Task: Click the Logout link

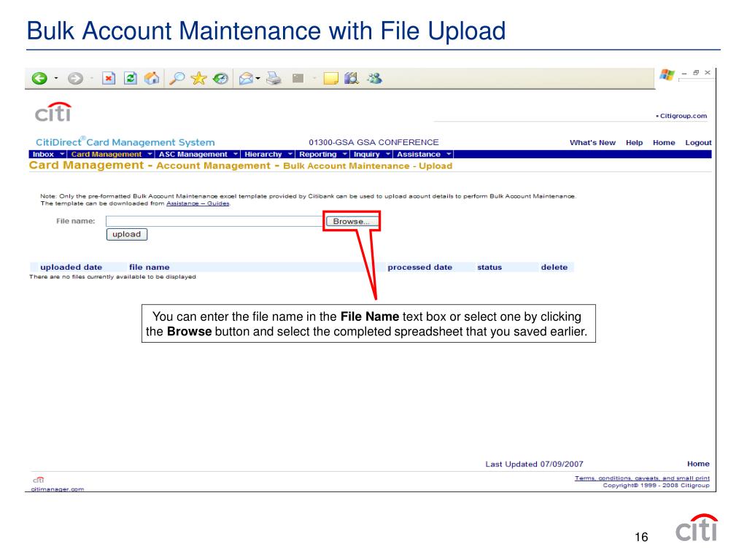Action: tap(698, 142)
